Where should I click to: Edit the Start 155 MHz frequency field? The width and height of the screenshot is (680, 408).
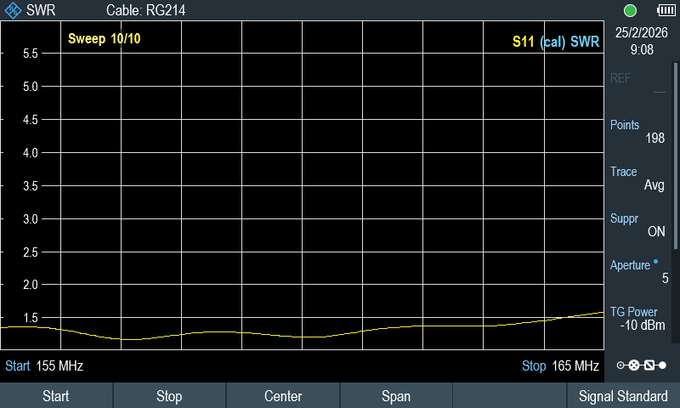click(x=44, y=366)
